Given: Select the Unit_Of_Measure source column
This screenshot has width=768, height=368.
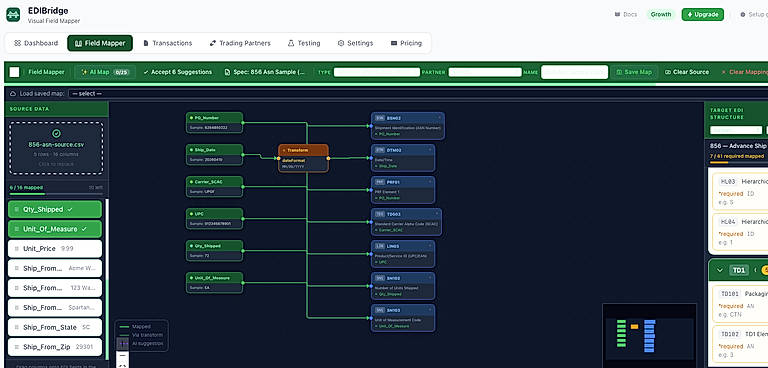Looking at the screenshot, I should point(55,229).
